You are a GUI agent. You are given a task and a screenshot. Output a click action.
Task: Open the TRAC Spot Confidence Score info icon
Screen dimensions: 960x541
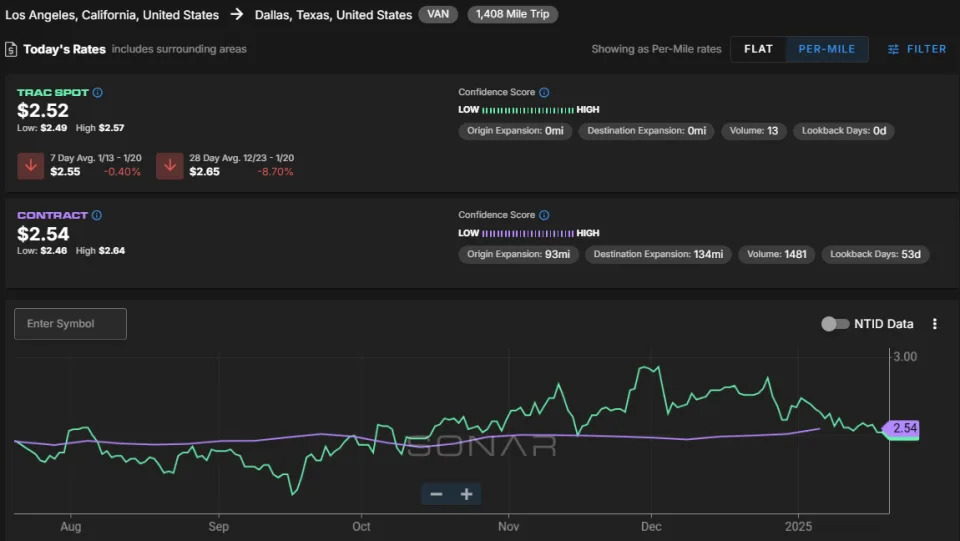click(x=544, y=92)
